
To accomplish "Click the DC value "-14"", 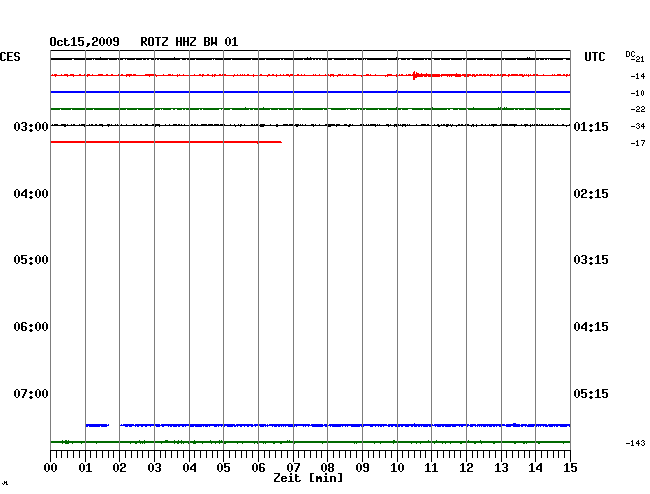I will (638, 76).
